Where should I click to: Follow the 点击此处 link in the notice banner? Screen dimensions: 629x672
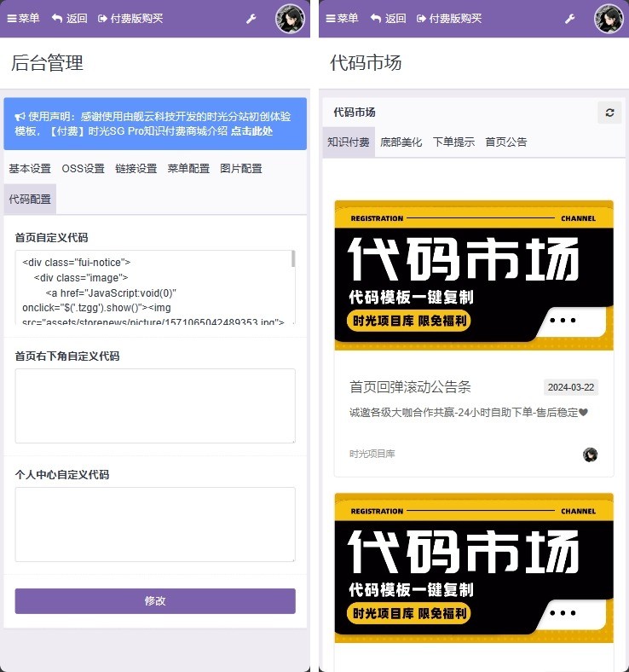pos(251,131)
